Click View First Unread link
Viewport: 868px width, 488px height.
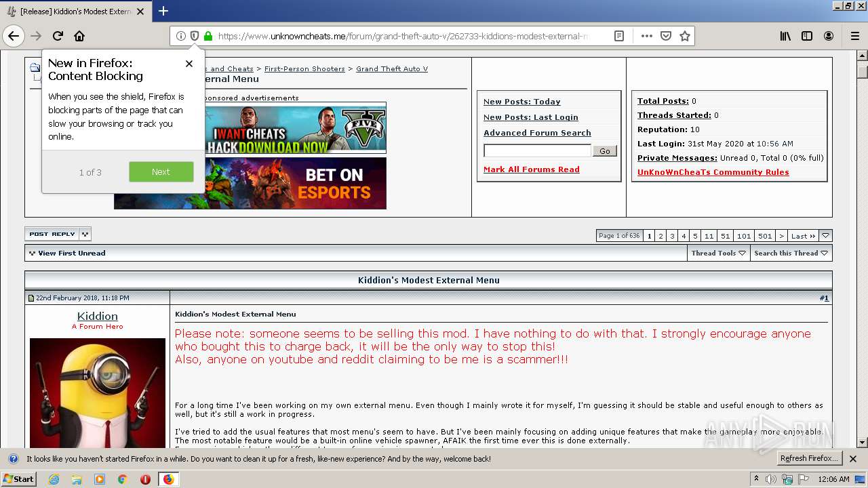point(71,253)
